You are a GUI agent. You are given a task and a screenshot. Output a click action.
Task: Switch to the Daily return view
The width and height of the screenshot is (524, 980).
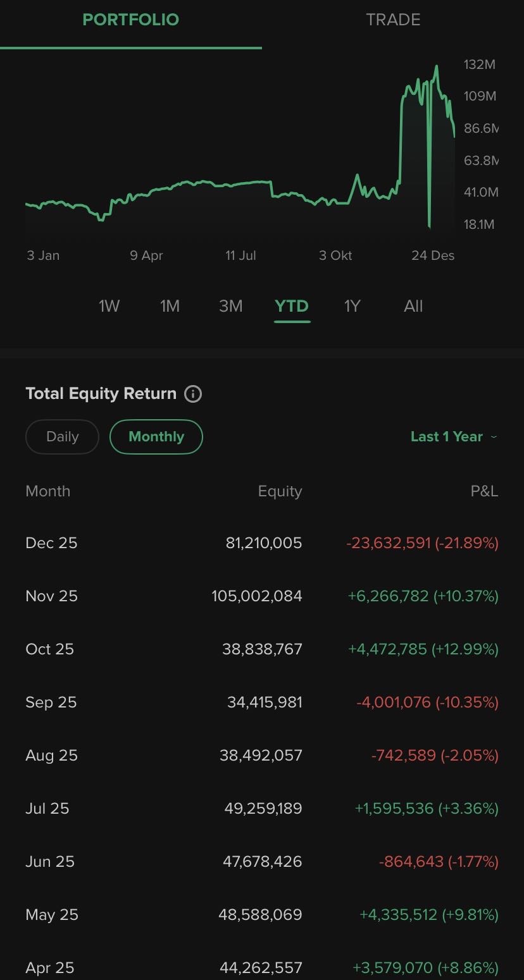tap(62, 437)
